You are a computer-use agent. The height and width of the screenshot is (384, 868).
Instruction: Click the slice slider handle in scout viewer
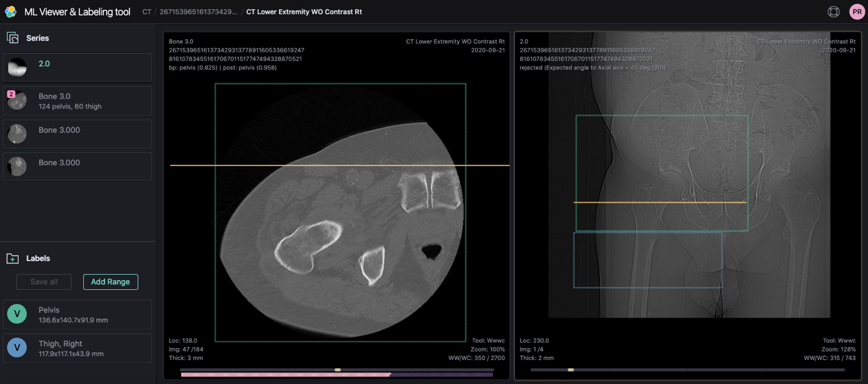[x=571, y=370]
